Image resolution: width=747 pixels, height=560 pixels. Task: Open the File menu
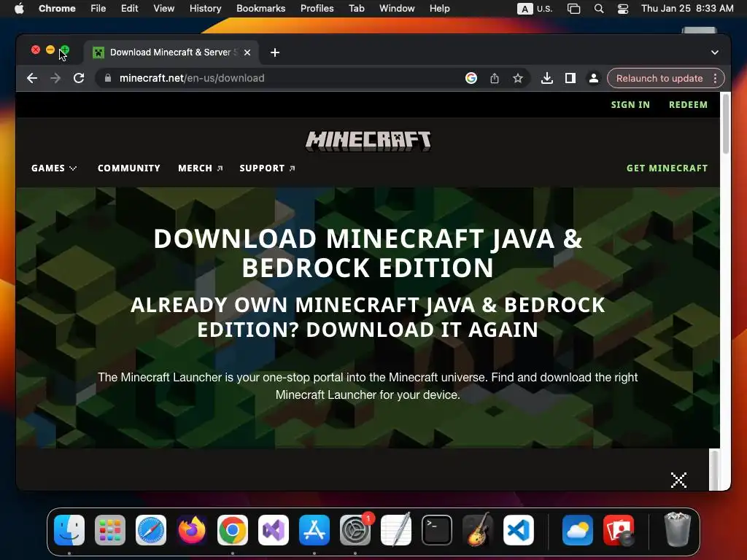tap(98, 9)
